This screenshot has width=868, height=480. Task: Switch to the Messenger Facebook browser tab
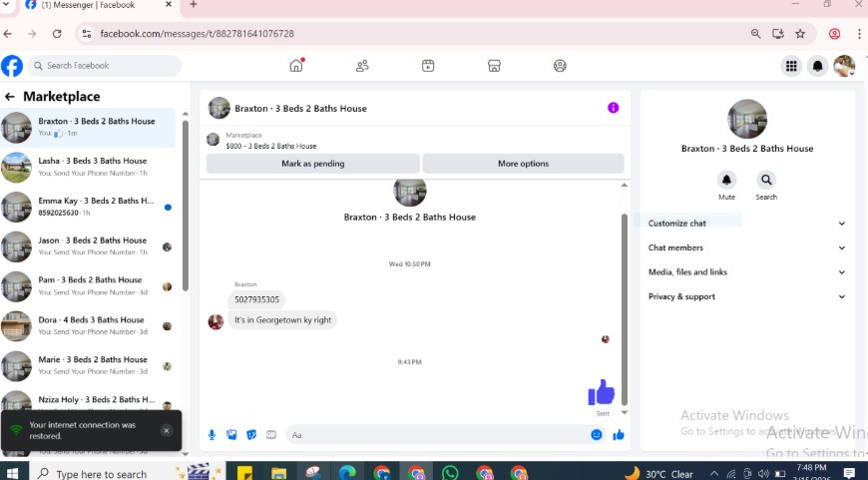tap(98, 6)
